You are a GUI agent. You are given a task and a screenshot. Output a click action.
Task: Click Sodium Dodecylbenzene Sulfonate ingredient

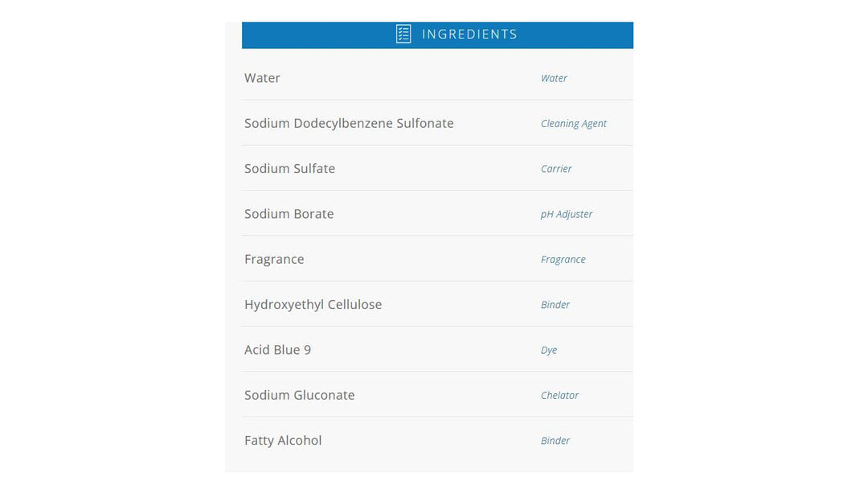(x=349, y=123)
